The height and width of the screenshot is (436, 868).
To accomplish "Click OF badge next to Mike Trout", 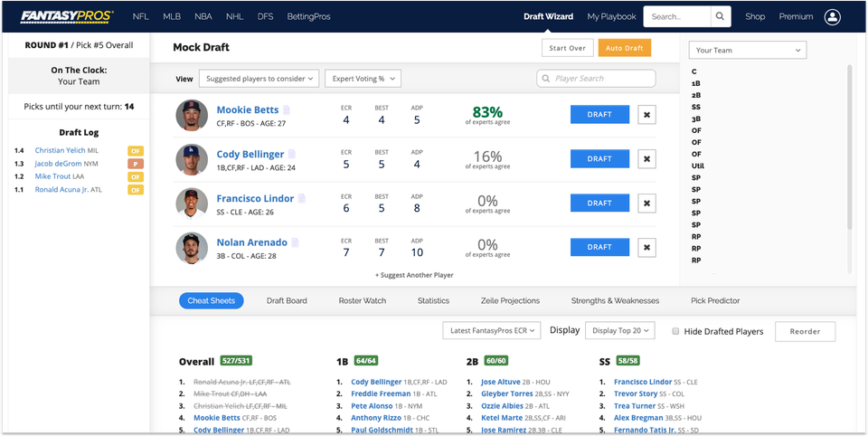I will [x=136, y=176].
